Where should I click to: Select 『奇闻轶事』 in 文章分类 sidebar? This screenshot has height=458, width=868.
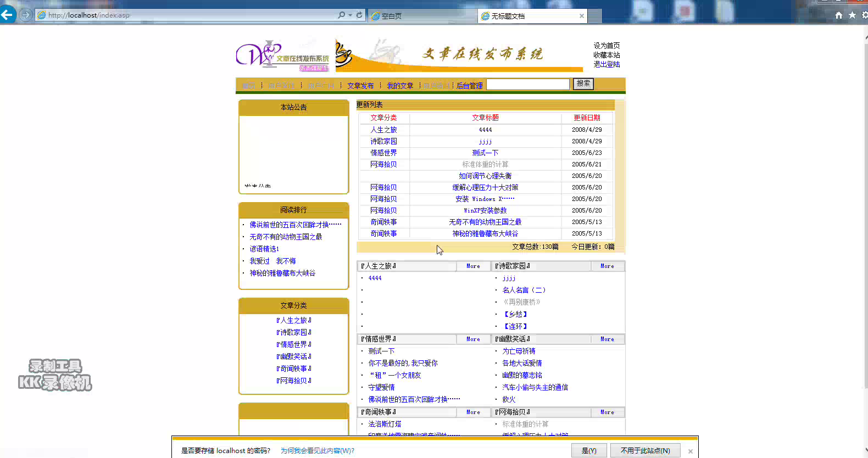tap(293, 369)
